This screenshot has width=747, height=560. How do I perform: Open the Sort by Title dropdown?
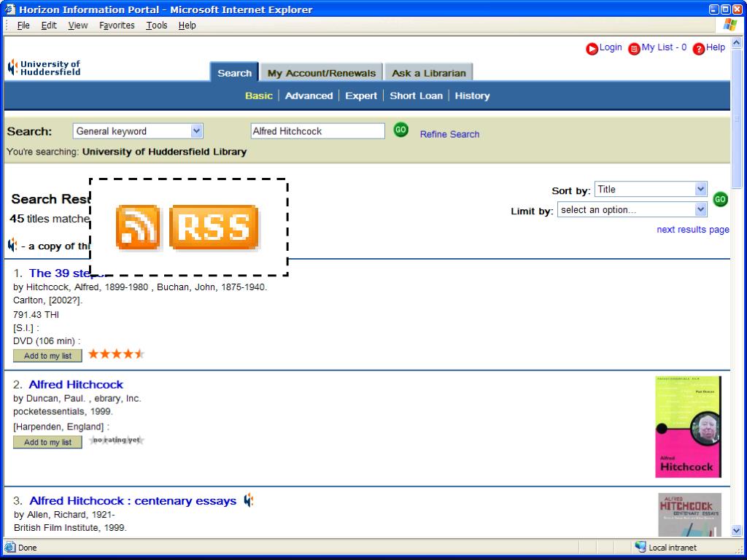pos(651,189)
